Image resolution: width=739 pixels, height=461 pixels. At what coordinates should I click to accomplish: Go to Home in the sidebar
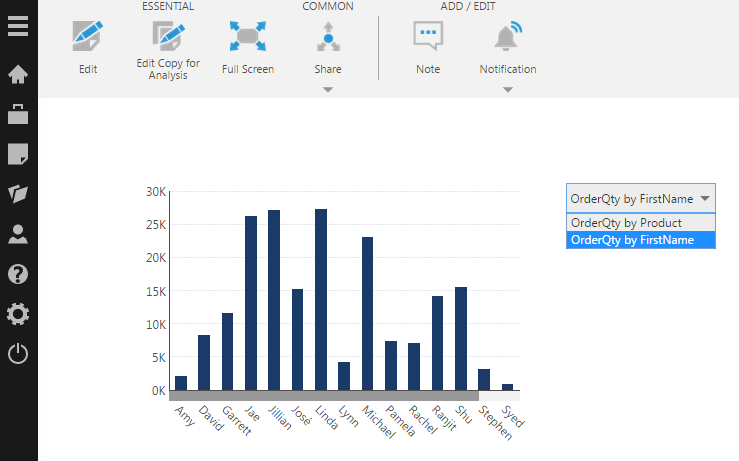[18, 74]
